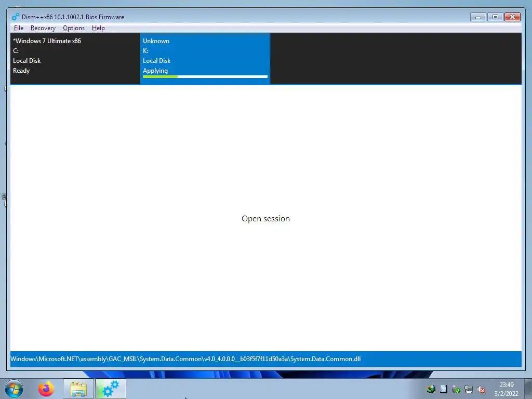Click the Open session text
The height and width of the screenshot is (399, 532).
[265, 219]
